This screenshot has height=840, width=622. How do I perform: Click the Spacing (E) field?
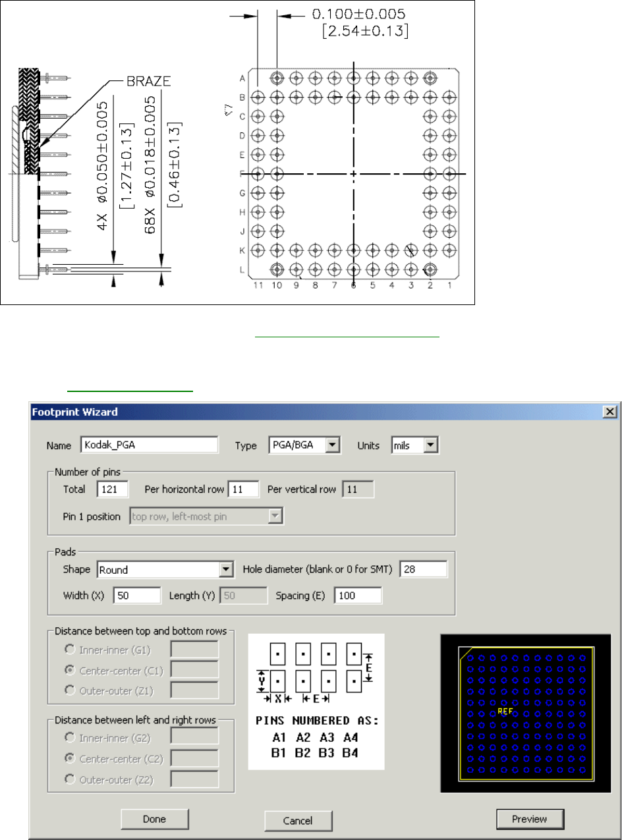(x=358, y=596)
